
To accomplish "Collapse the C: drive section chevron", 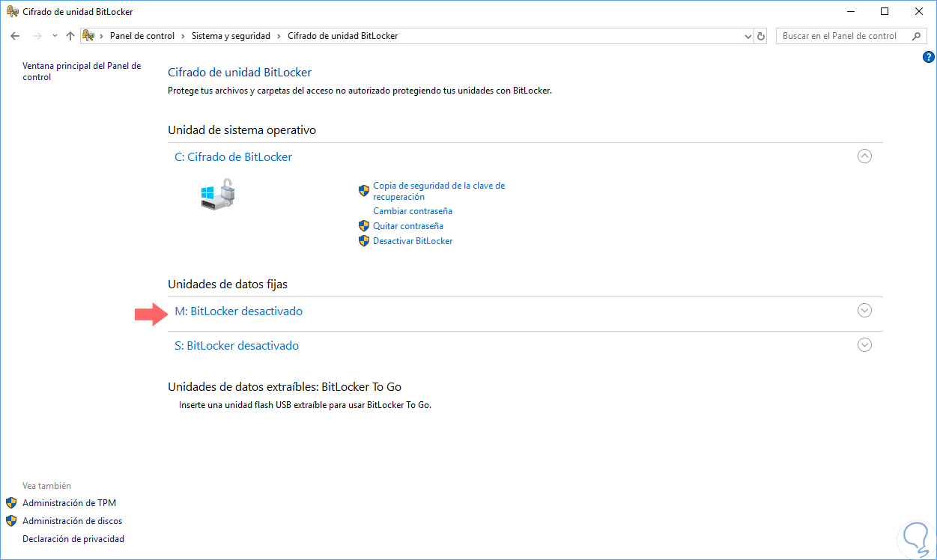I will tap(864, 156).
